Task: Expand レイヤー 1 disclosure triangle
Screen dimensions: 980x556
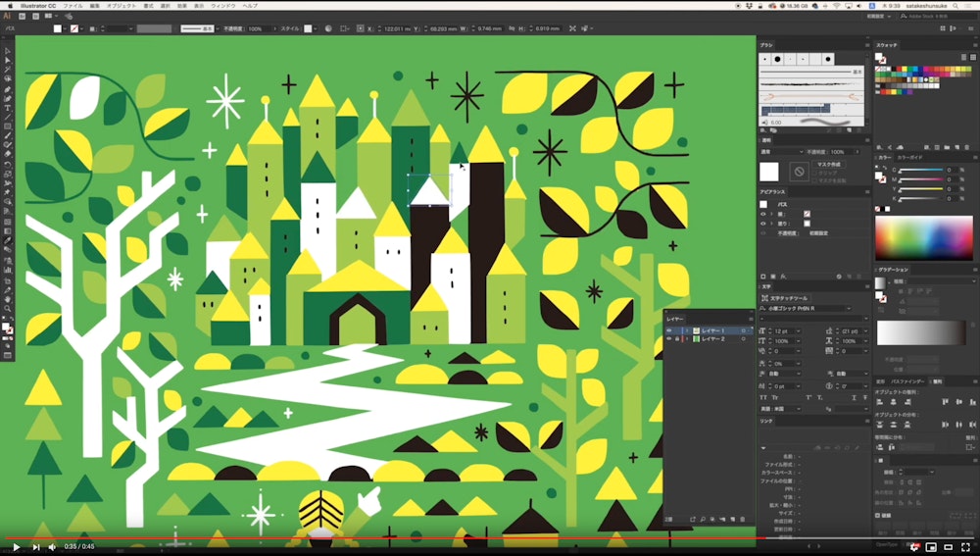Action: click(687, 330)
